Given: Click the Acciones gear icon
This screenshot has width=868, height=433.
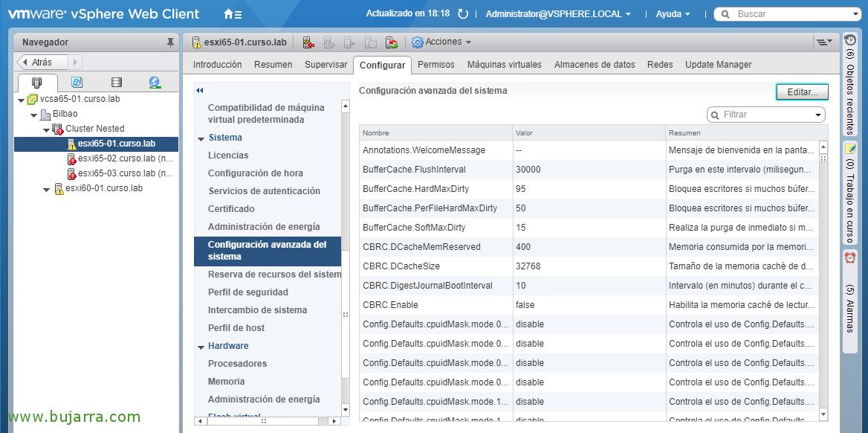Looking at the screenshot, I should (418, 42).
